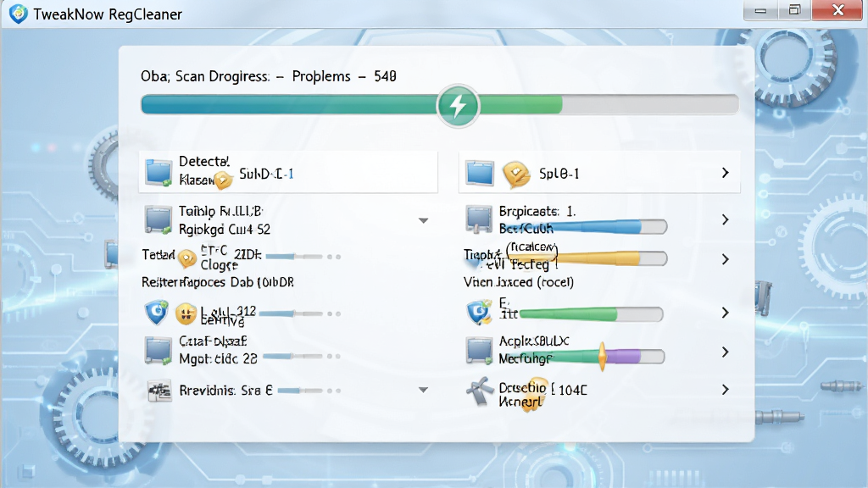Screen dimensions: 868x488
Task: Click the folder icon beside Detecta!
Action: coord(159,173)
